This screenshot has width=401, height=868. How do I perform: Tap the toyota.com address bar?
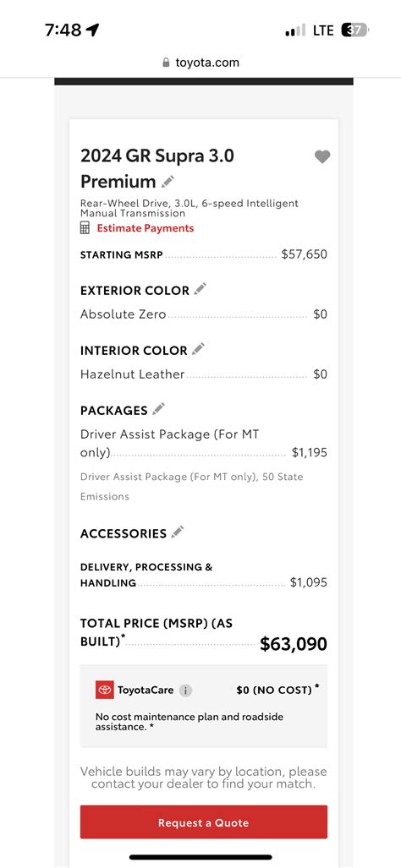coord(200,62)
